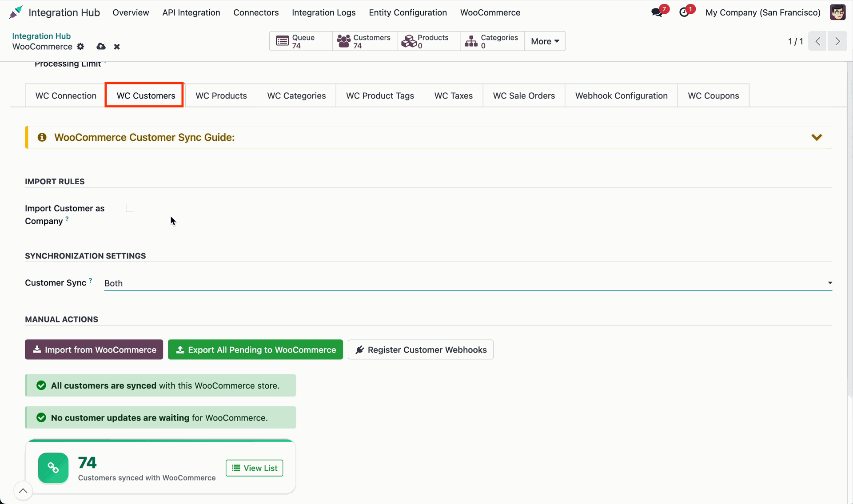Screen dimensions: 853x504
Task: Click the No customer updates are waiting message
Action: 160,417
